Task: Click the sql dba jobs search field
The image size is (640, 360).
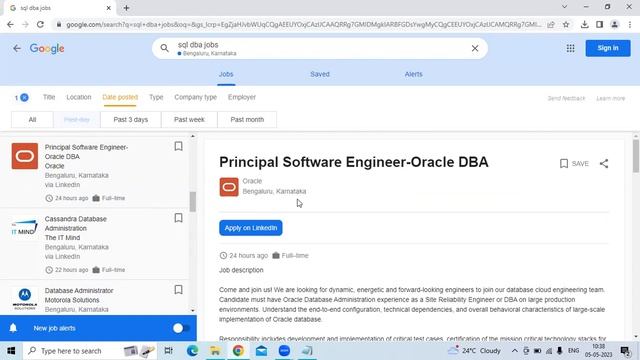Action: tap(320, 48)
